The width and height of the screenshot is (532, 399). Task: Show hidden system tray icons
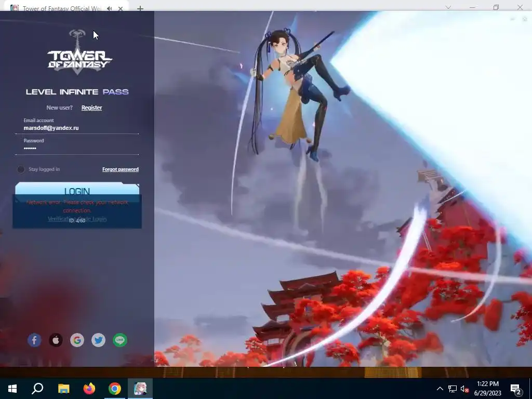(x=440, y=389)
